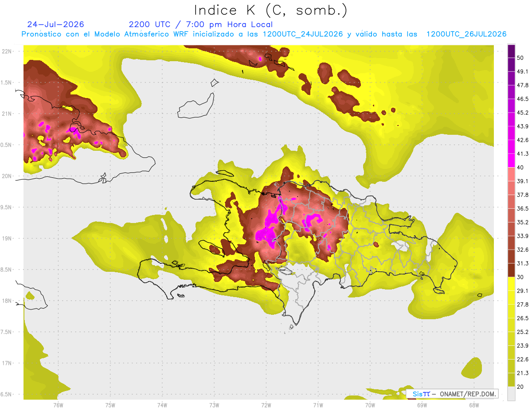This screenshot has width=532, height=411.
Task: Select the "68W" longitude axis label
Action: [474, 405]
